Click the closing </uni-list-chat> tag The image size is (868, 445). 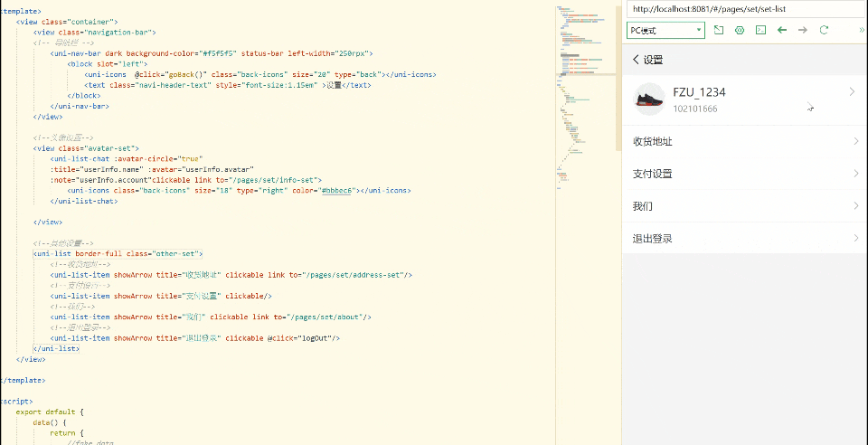pos(84,201)
